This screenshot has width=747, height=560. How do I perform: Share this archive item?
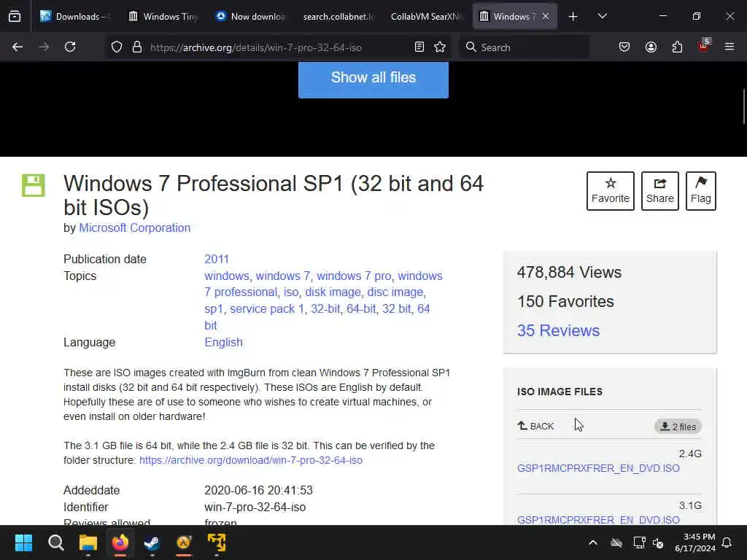[x=659, y=191]
